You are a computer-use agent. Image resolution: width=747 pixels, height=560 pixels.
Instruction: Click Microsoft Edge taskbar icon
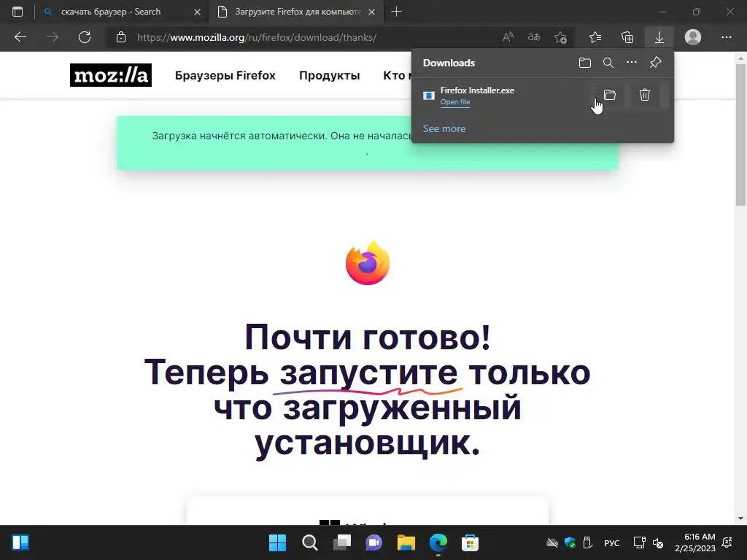tap(438, 542)
